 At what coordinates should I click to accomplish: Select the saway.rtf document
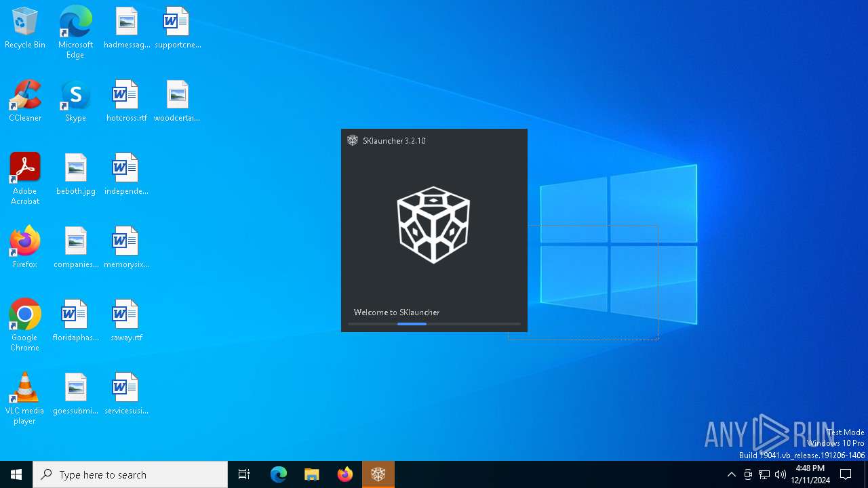(126, 321)
